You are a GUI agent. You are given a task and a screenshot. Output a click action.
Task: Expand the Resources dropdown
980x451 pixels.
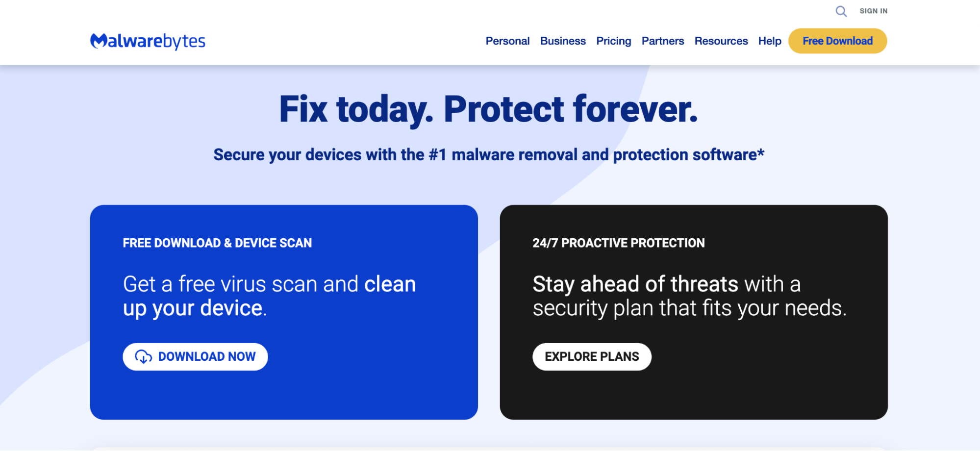tap(721, 41)
